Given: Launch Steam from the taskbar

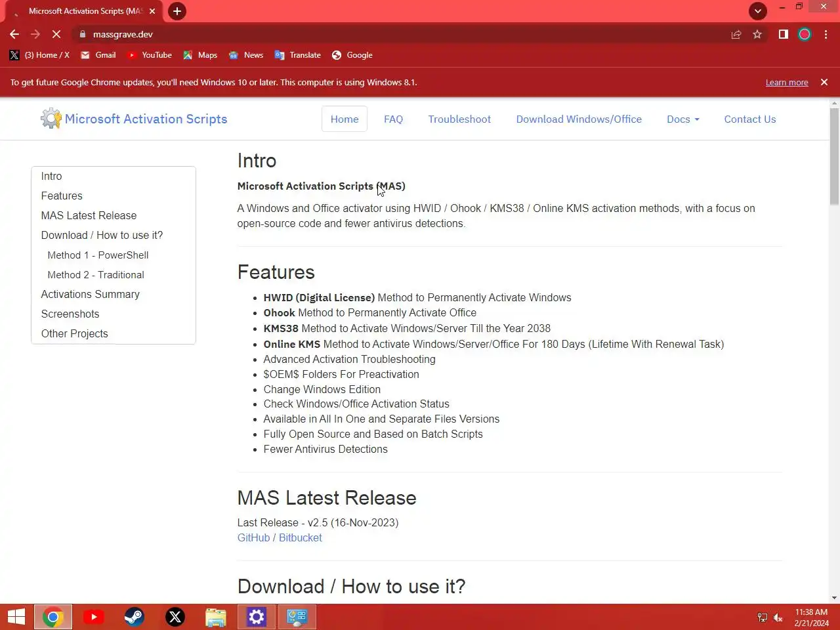Looking at the screenshot, I should (135, 617).
